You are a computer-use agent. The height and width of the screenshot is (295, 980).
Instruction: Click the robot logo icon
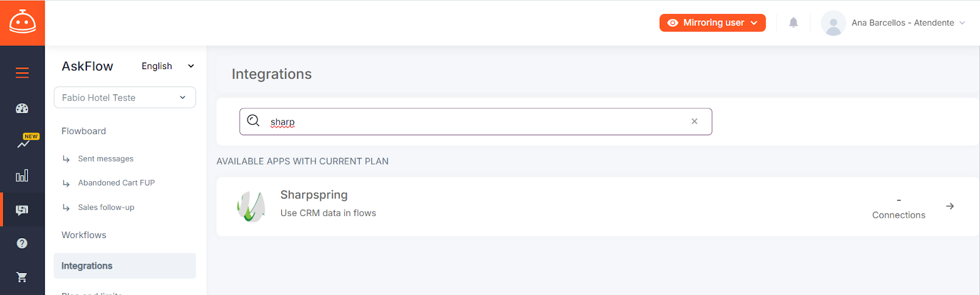[x=22, y=23]
